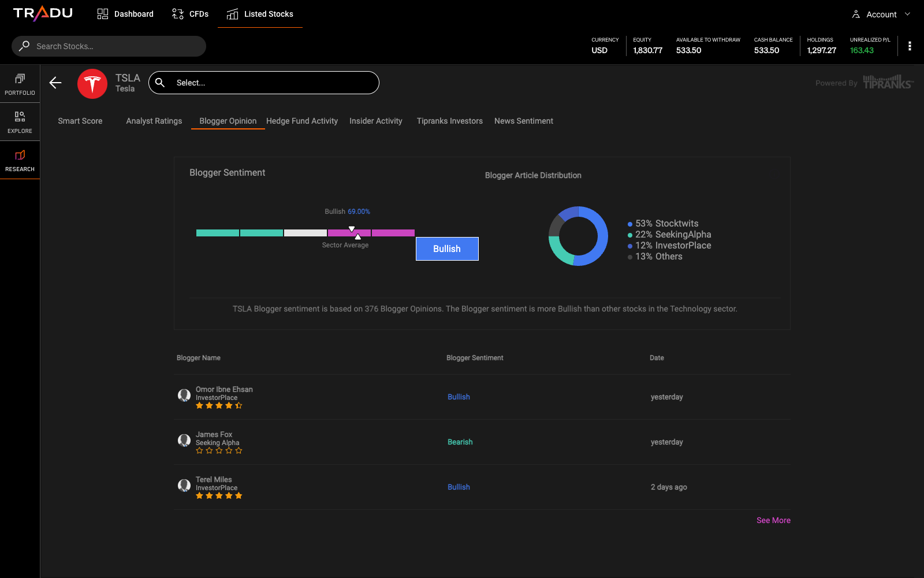Open blogger James Fox

pyautogui.click(x=214, y=435)
